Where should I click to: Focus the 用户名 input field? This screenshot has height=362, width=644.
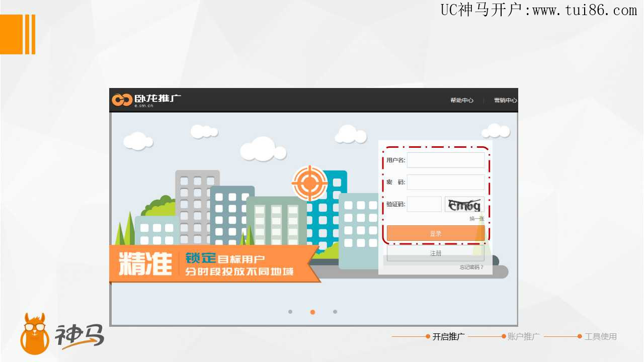click(446, 160)
